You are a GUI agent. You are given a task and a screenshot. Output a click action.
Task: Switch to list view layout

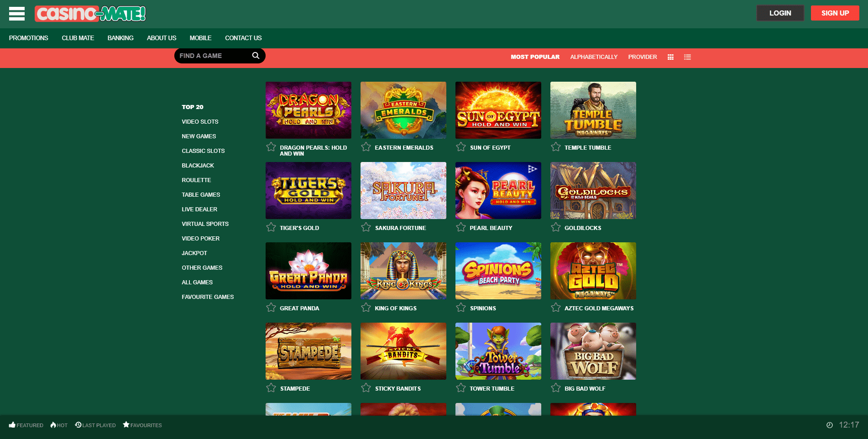tap(687, 57)
